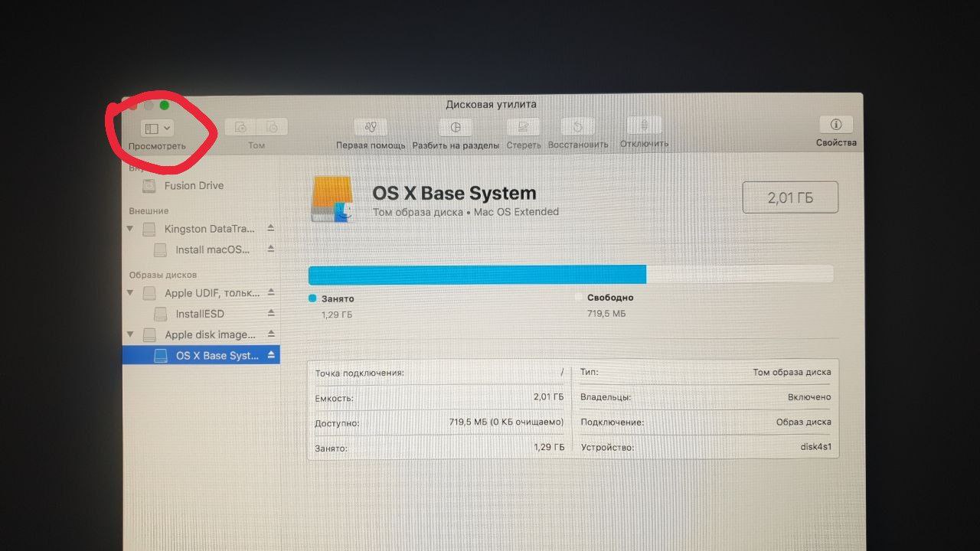Click the Свободно free legend label
This screenshot has width=980, height=551.
click(610, 298)
